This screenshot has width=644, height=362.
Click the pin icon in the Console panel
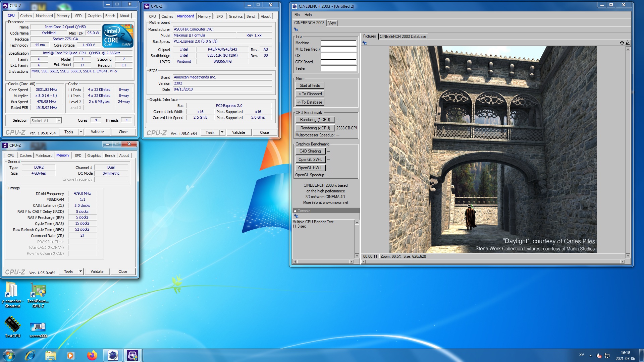tap(296, 216)
